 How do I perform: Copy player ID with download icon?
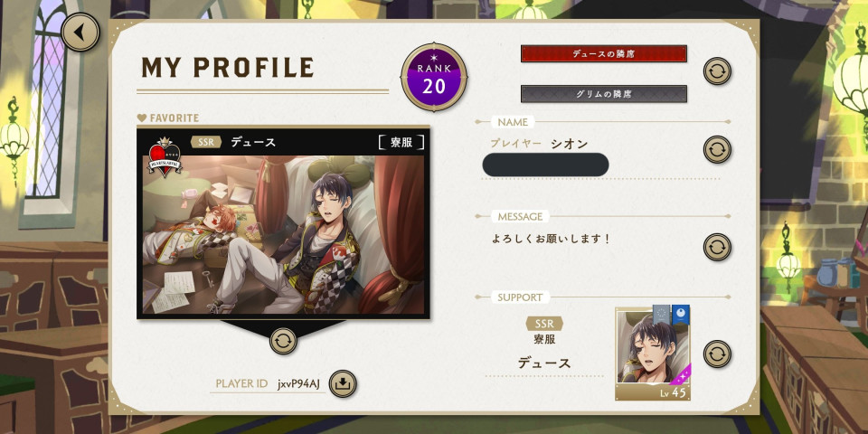coord(343,383)
